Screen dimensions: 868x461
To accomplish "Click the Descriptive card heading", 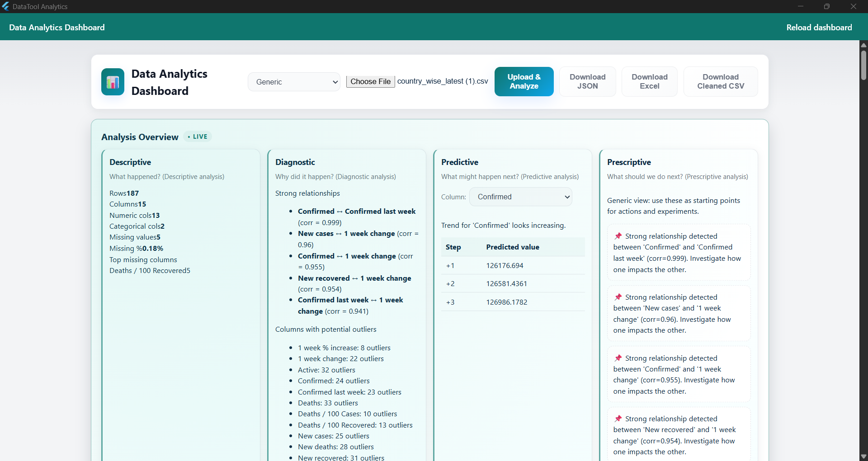I will pyautogui.click(x=130, y=162).
